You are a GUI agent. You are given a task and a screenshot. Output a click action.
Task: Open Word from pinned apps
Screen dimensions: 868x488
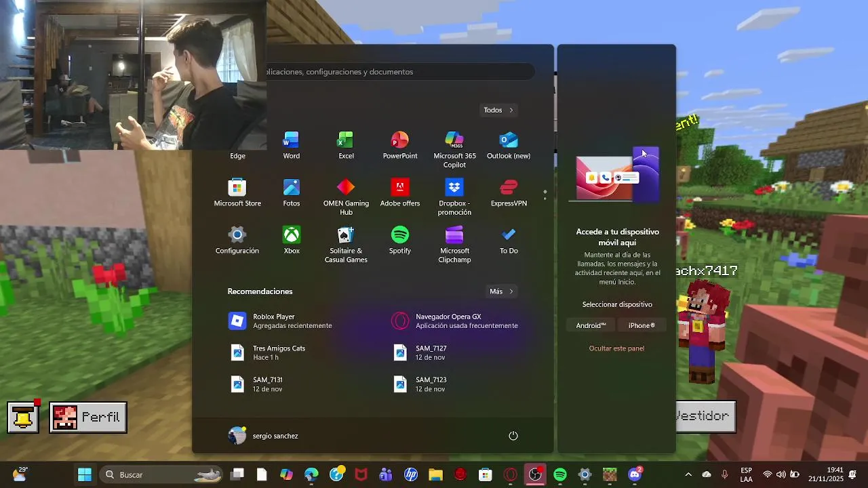[292, 146]
